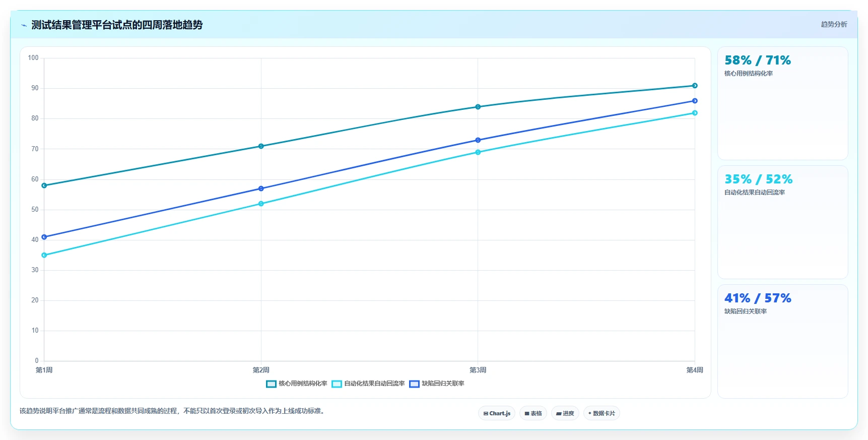Image resolution: width=868 pixels, height=440 pixels.
Task: Click 第3周 point on 缺陷回归关联率 line
Action: tap(478, 140)
